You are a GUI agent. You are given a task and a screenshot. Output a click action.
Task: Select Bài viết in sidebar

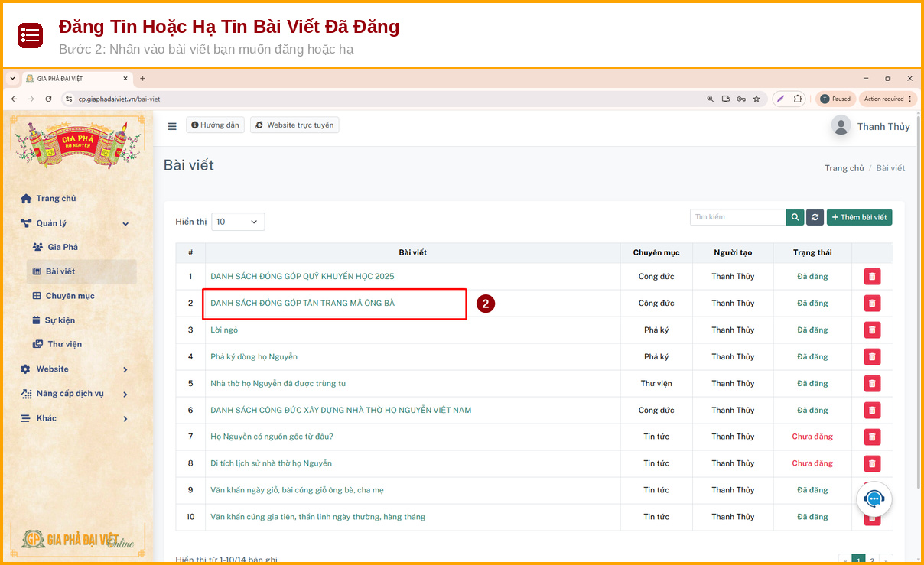pyautogui.click(x=82, y=271)
